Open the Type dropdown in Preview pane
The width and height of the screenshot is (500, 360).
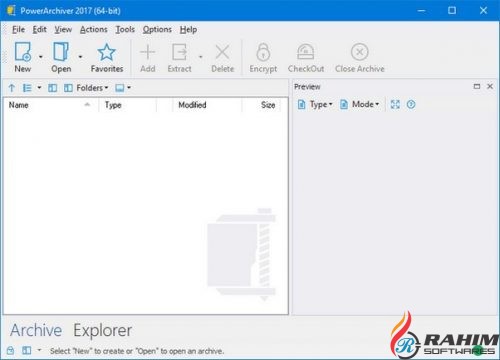[315, 105]
